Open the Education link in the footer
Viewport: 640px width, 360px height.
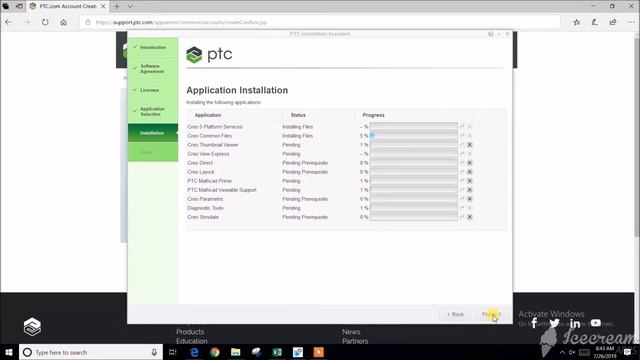click(x=191, y=341)
